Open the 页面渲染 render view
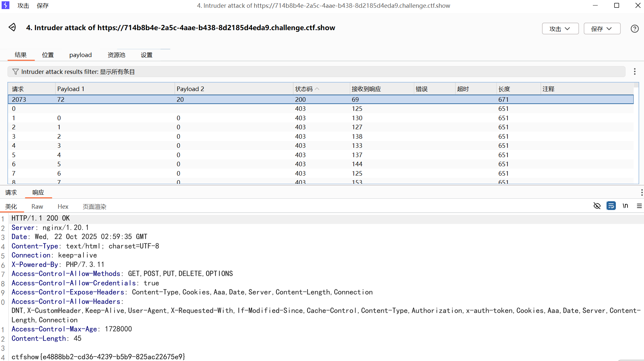This screenshot has height=361, width=644. coord(94,207)
